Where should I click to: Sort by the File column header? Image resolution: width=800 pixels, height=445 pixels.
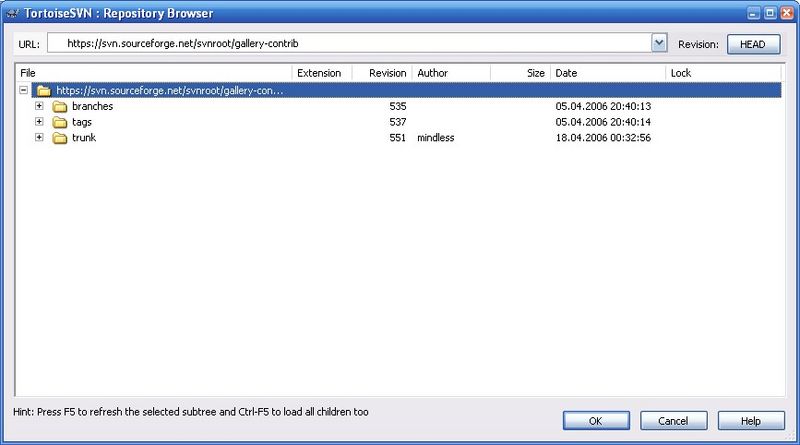(x=154, y=73)
